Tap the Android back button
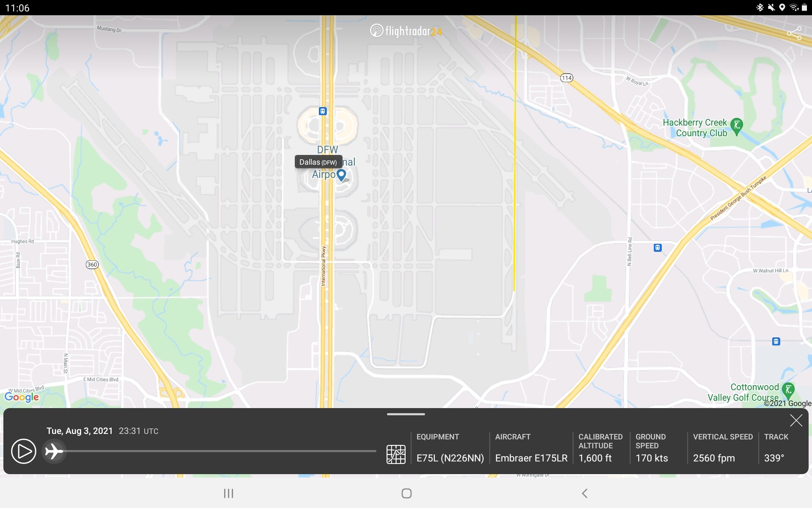The height and width of the screenshot is (508, 812). coord(585,493)
